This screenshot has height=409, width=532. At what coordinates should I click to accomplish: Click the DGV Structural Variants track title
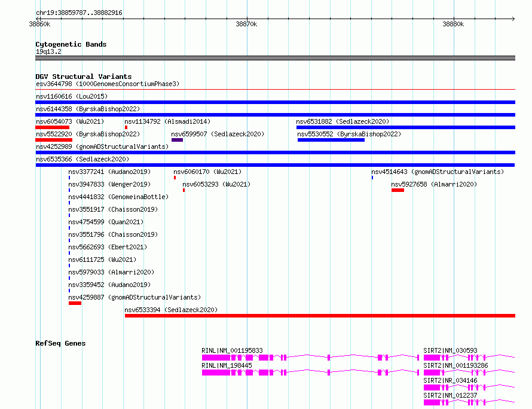pyautogui.click(x=84, y=77)
